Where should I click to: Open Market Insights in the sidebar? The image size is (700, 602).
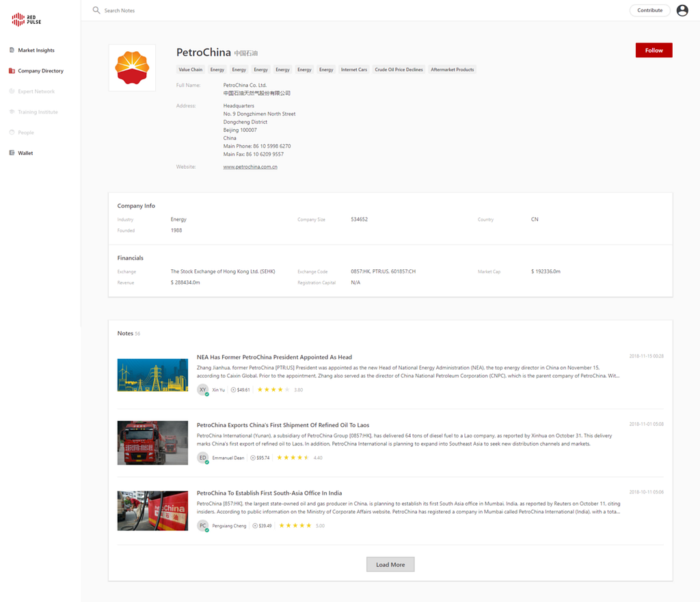36,50
